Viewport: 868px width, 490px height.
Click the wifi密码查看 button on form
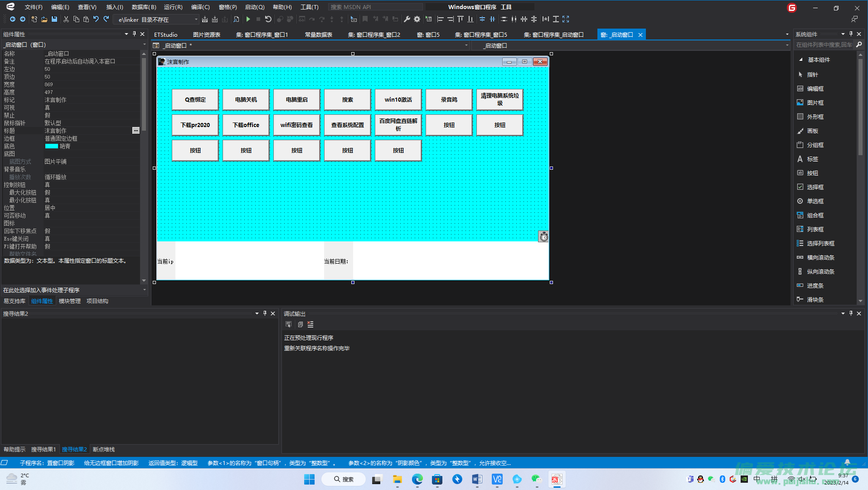click(x=297, y=125)
